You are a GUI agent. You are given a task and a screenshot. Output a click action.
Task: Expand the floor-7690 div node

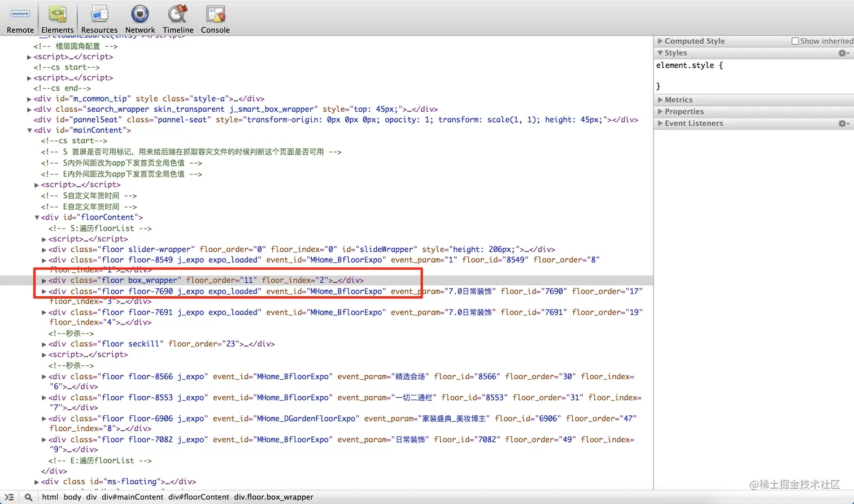tap(44, 292)
